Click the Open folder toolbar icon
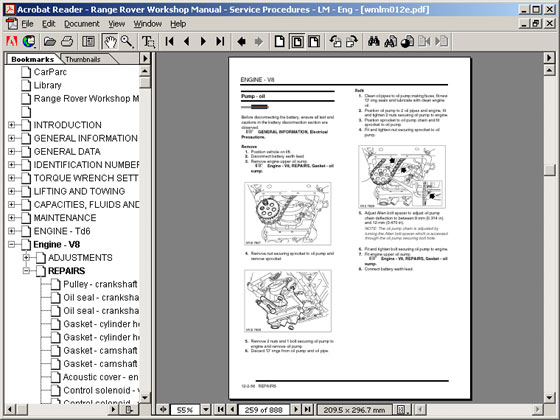 (50, 41)
